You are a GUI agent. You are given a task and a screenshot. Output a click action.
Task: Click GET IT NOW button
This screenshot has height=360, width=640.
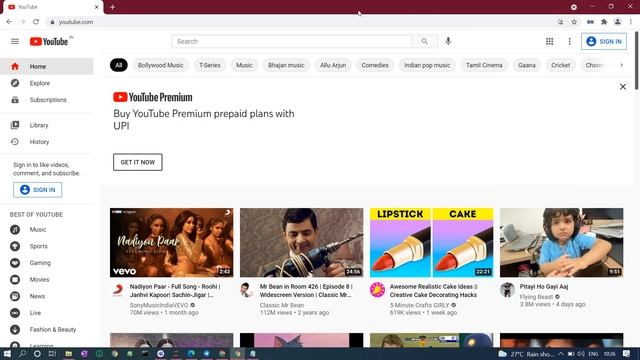138,162
